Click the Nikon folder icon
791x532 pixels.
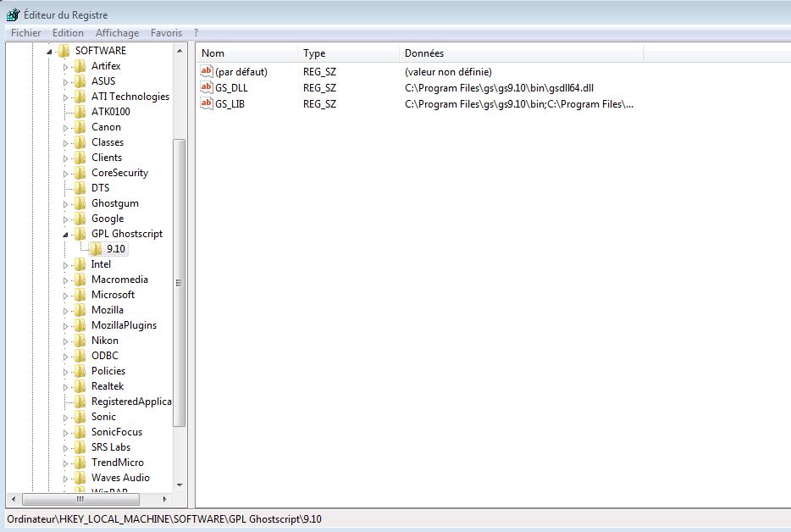click(80, 341)
